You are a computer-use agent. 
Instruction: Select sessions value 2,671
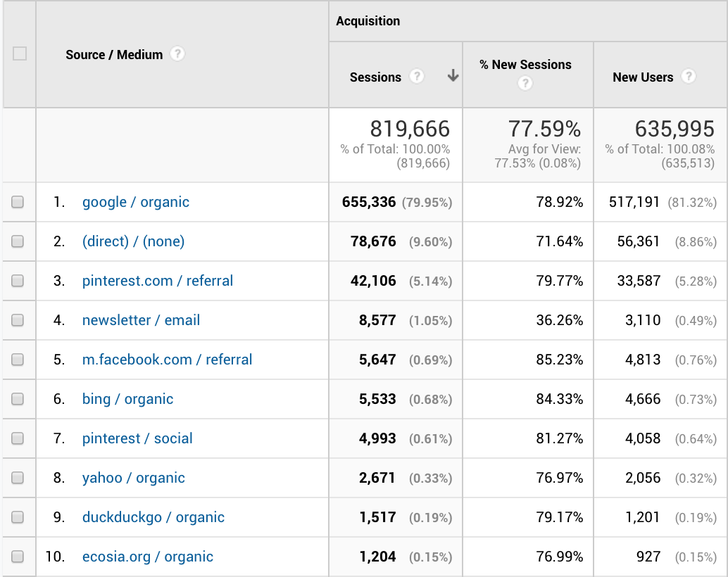[377, 478]
